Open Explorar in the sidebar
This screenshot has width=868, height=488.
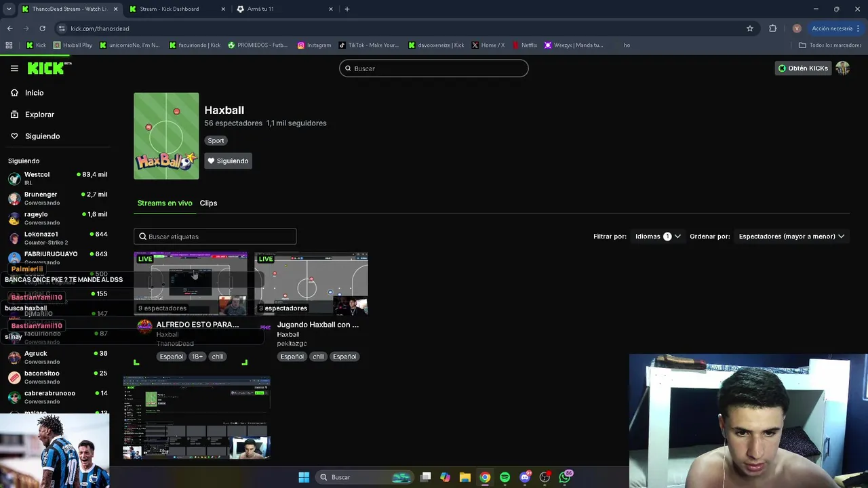[x=39, y=115]
